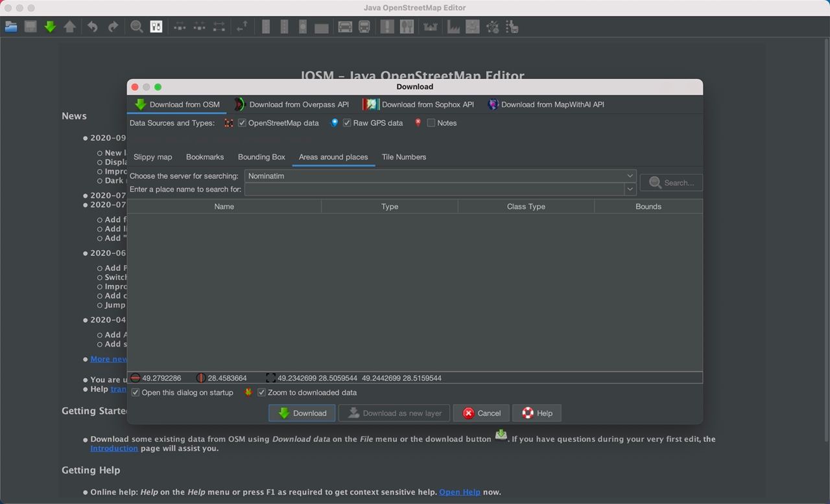The image size is (830, 504).
Task: Click the Bounds column header
Action: pyautogui.click(x=648, y=207)
